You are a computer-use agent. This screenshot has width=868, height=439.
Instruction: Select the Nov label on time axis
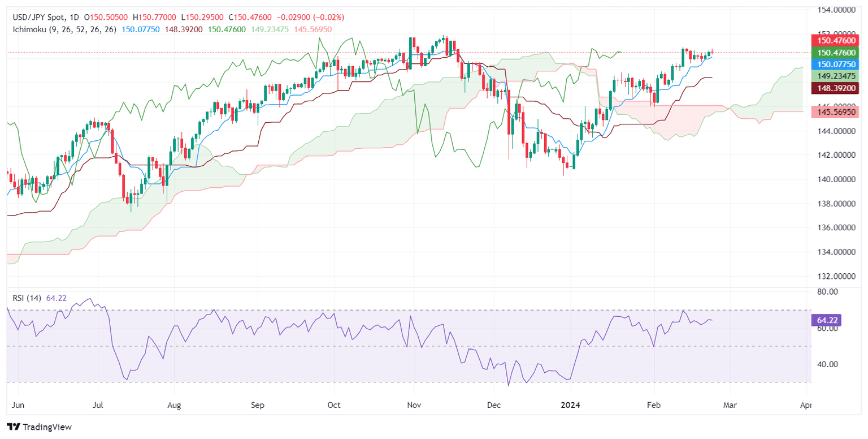pos(414,406)
